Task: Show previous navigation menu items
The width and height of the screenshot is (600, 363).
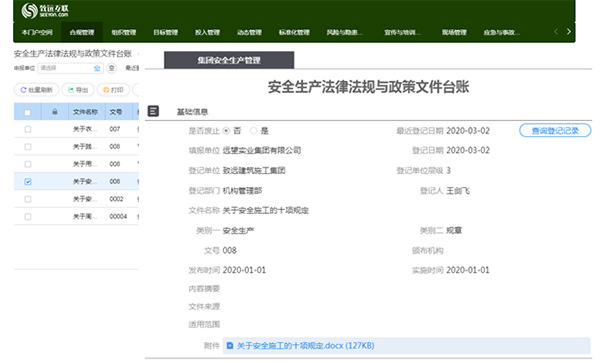Action: pos(556,32)
